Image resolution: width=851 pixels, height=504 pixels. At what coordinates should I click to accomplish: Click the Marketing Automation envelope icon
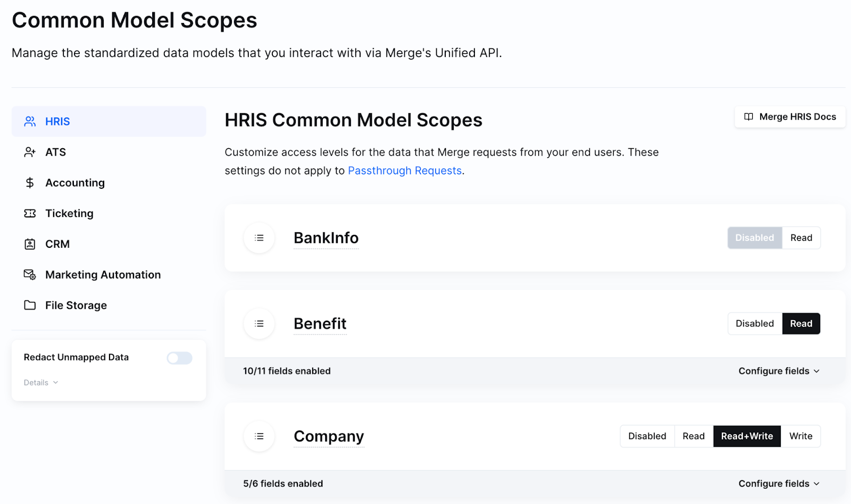pyautogui.click(x=30, y=274)
